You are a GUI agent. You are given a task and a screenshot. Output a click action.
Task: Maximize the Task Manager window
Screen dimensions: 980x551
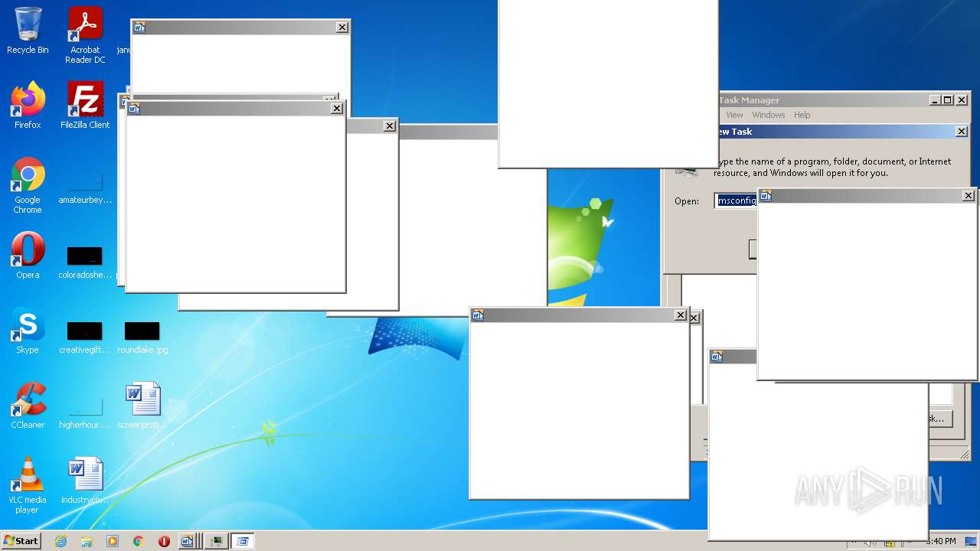(x=948, y=100)
